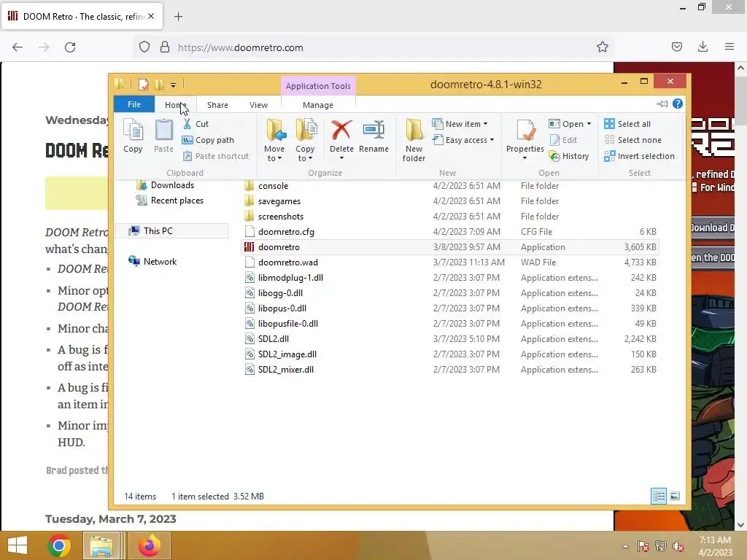Click the Firefox Back arrow
This screenshot has width=747, height=560.
tap(18, 47)
